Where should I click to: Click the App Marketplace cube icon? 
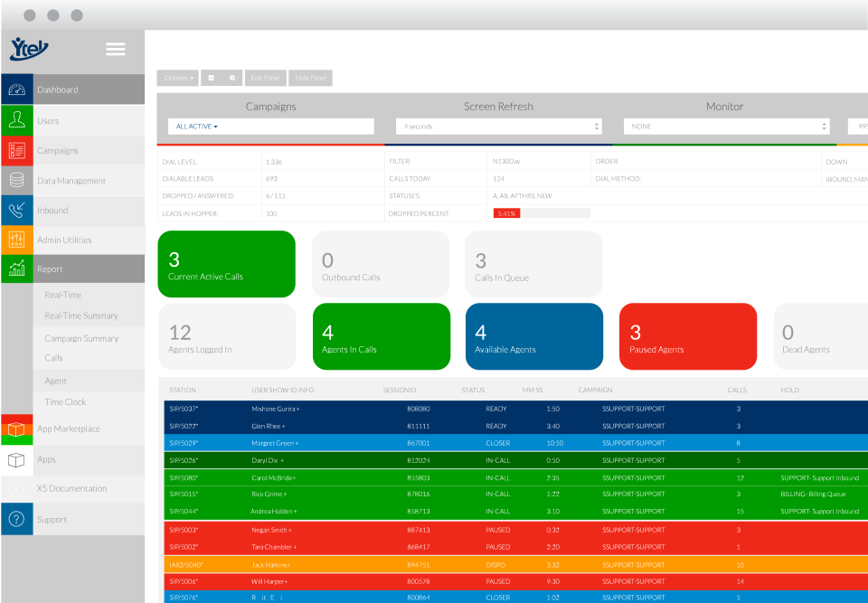click(18, 429)
